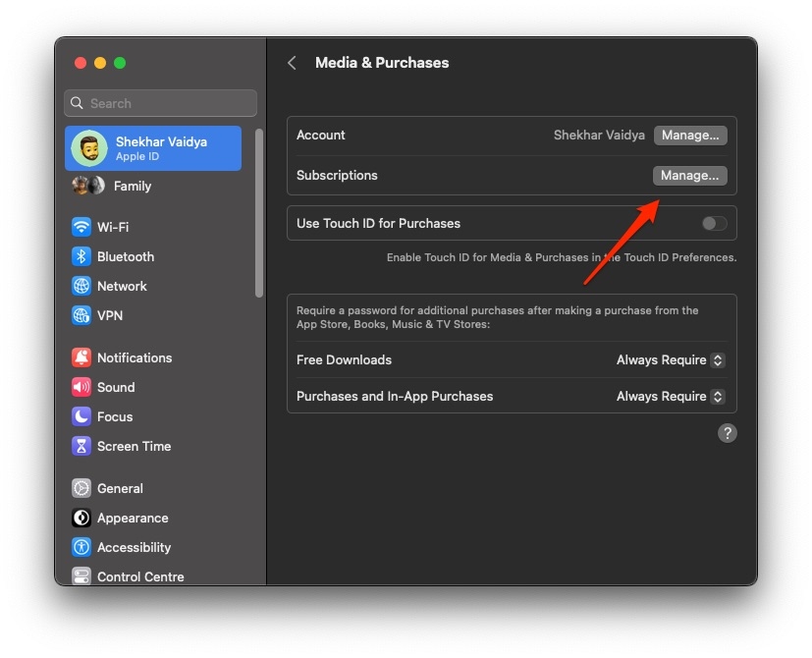Click the Appearance icon

[81, 518]
